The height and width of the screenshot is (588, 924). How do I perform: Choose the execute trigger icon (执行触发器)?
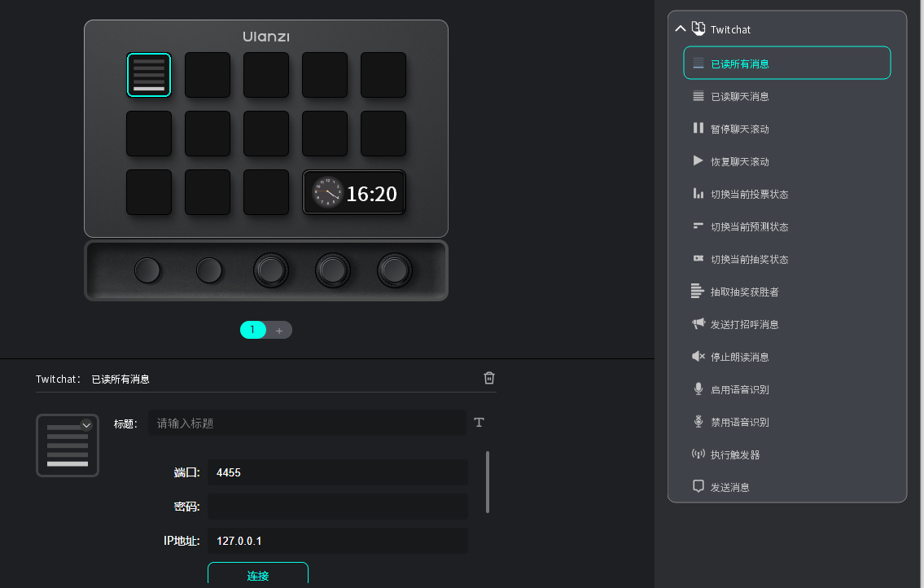pyautogui.click(x=698, y=454)
